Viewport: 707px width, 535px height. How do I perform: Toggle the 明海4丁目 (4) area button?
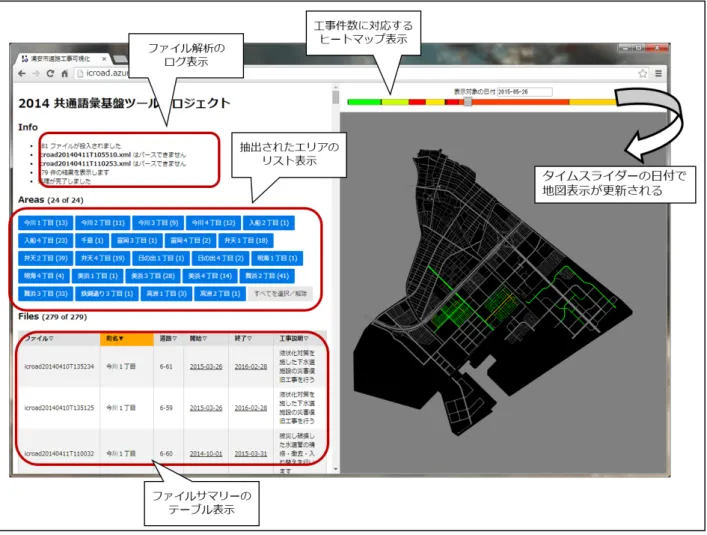(44, 276)
